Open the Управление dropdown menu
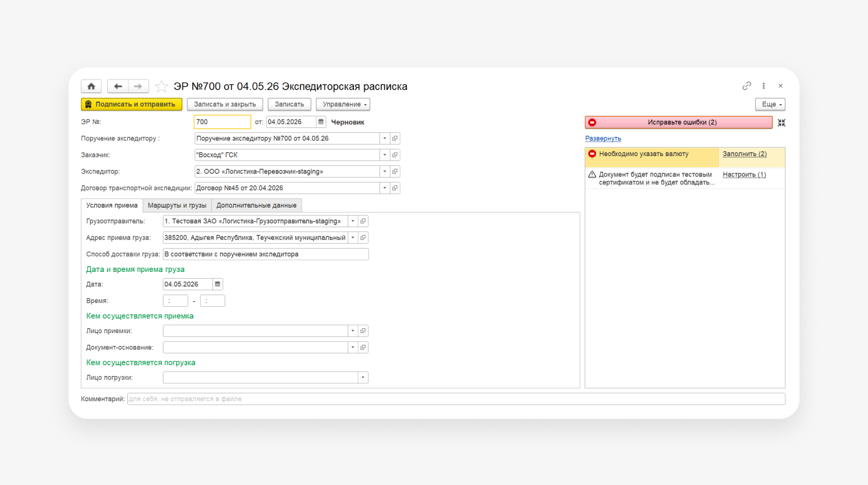This screenshot has width=868, height=485. tap(343, 105)
